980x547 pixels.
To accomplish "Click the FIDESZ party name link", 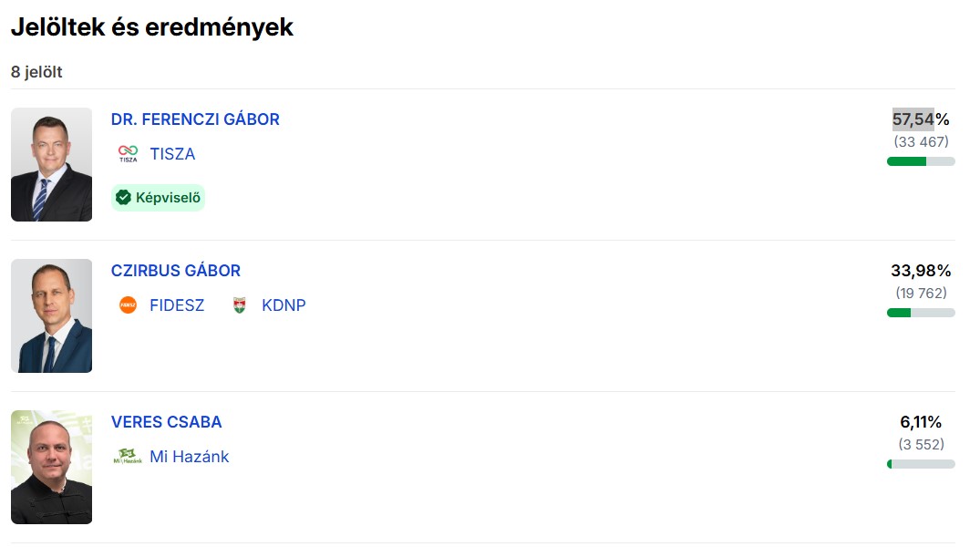I will click(177, 305).
